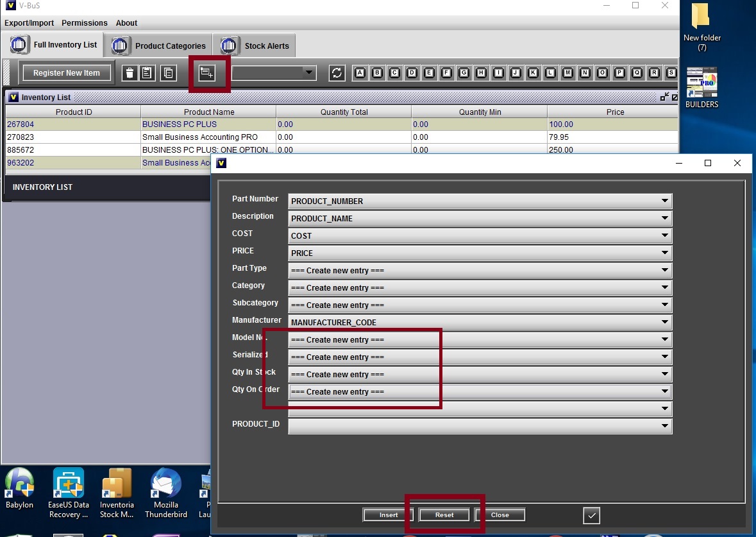Click Product ID cell 885672

pyautogui.click(x=73, y=149)
